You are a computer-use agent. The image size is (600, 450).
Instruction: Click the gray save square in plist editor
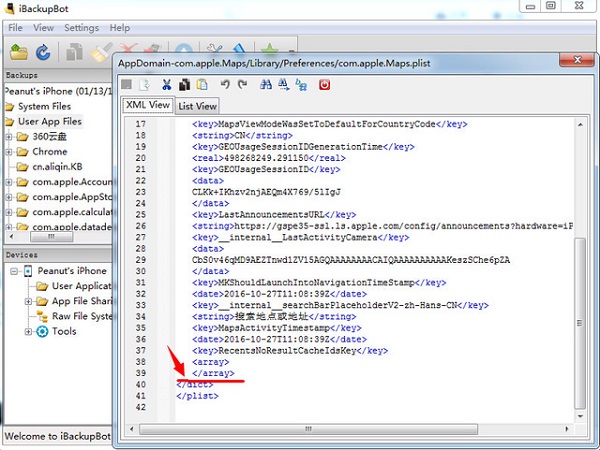point(127,84)
